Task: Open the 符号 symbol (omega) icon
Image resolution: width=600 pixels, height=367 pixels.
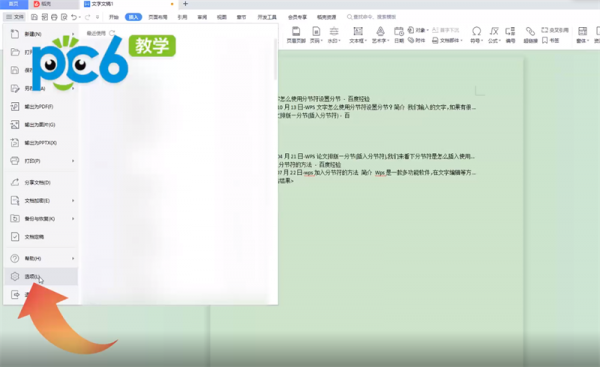Action: tap(476, 34)
